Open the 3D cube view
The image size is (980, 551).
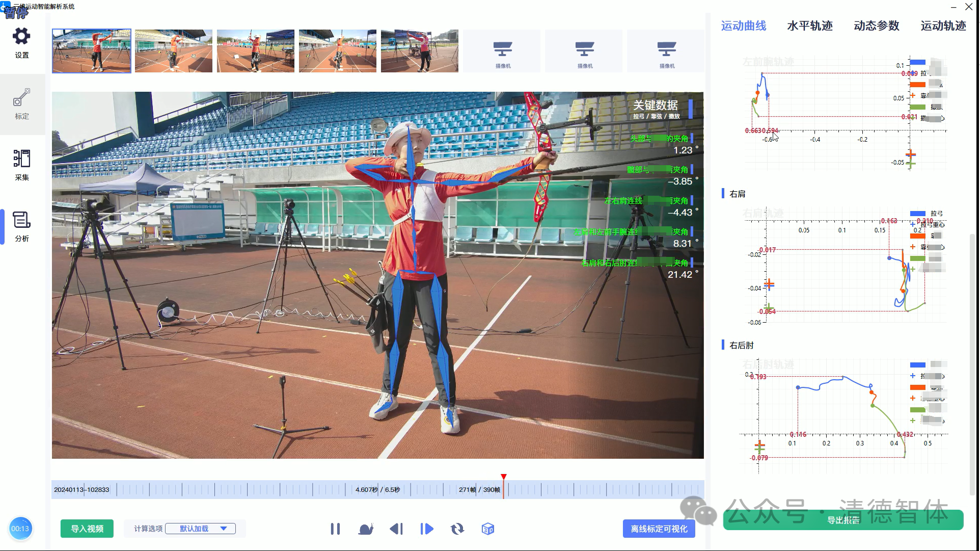(x=487, y=529)
